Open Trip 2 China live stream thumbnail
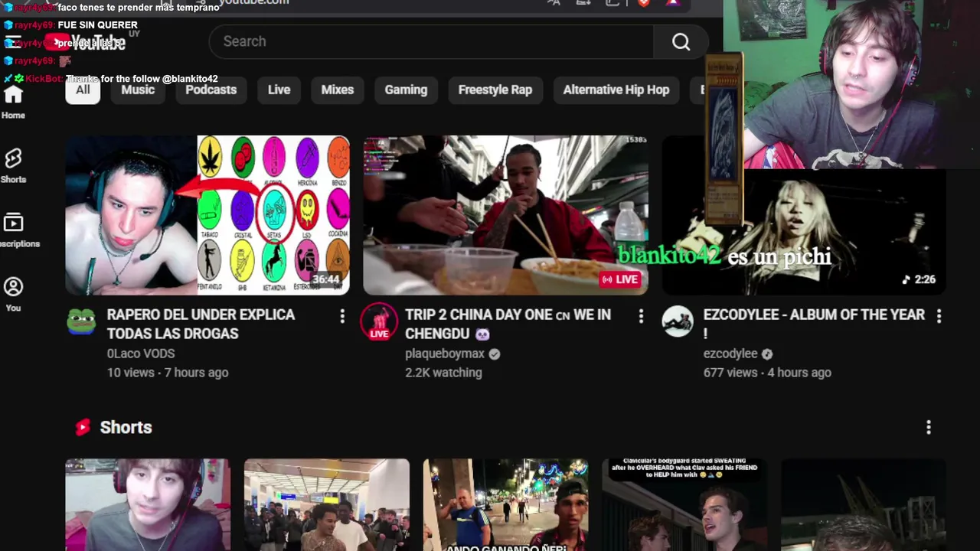980x551 pixels. pos(505,215)
